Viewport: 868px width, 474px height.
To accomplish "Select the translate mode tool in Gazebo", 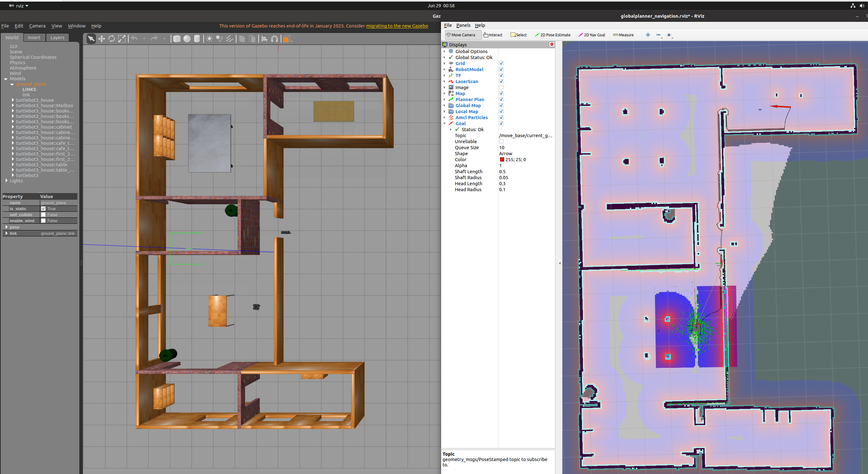I will point(101,39).
